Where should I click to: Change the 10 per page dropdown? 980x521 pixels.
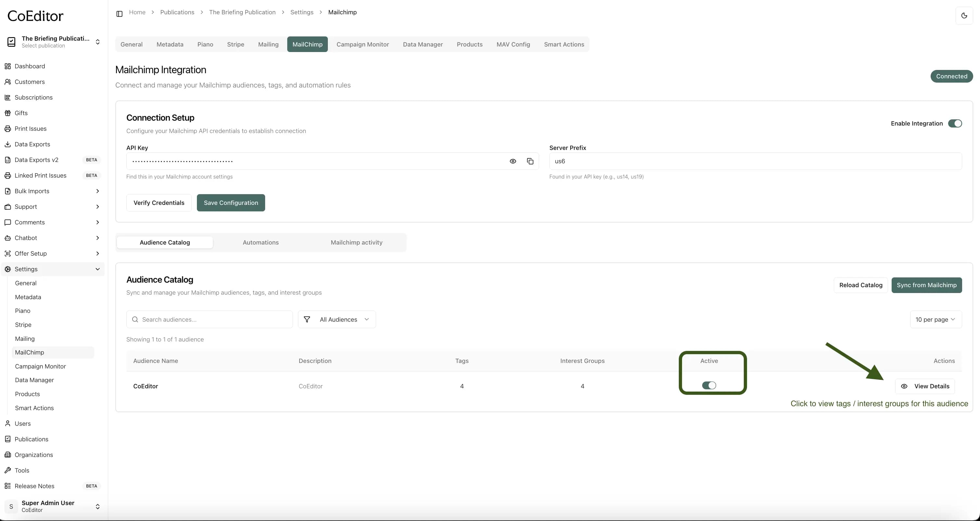click(x=936, y=320)
